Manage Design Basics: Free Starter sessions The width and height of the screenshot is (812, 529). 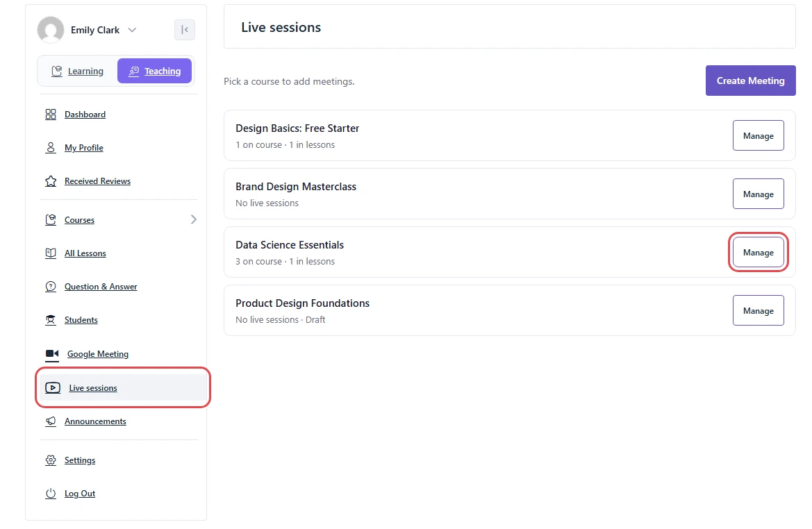point(758,135)
